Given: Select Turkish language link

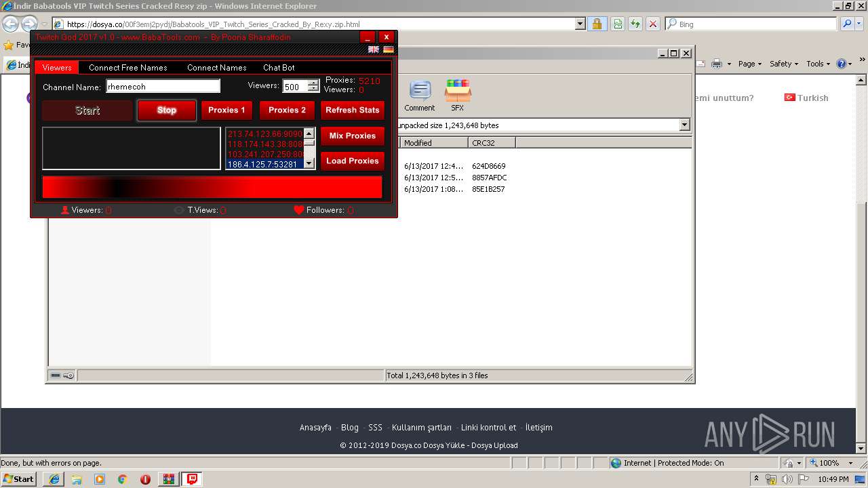Looking at the screenshot, I should 806,98.
